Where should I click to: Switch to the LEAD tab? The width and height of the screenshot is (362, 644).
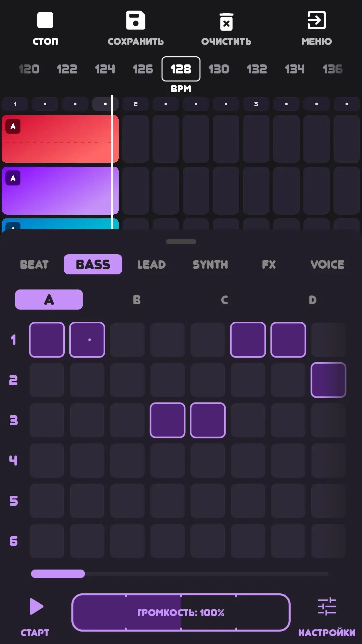tap(152, 265)
